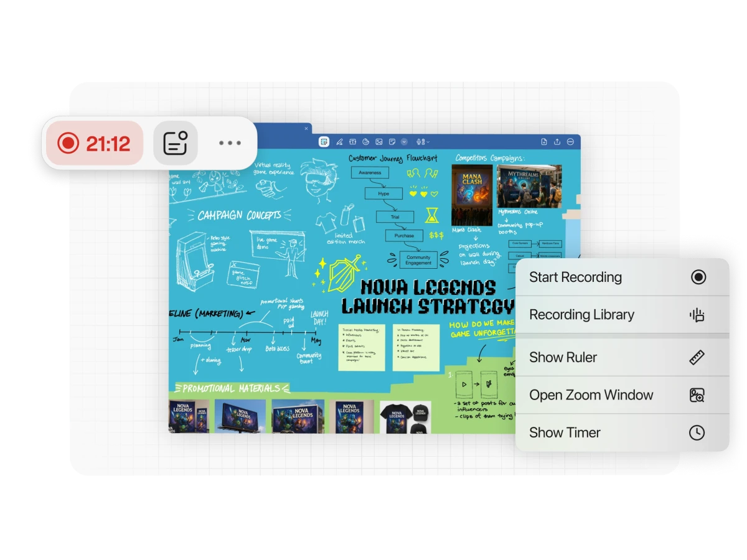
Task: Click the Hype flowchart box
Action: (383, 194)
